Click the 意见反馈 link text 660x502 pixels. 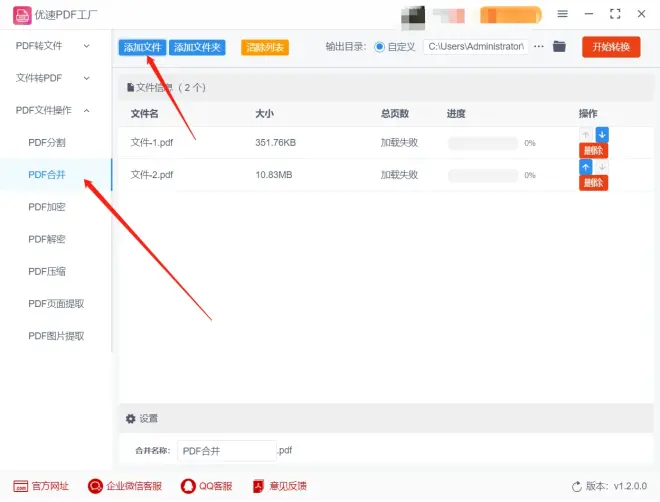click(288, 486)
